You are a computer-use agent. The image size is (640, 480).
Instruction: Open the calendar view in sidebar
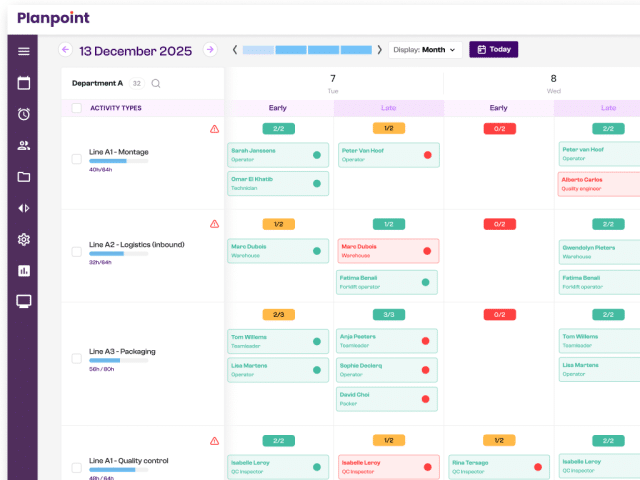(23, 83)
